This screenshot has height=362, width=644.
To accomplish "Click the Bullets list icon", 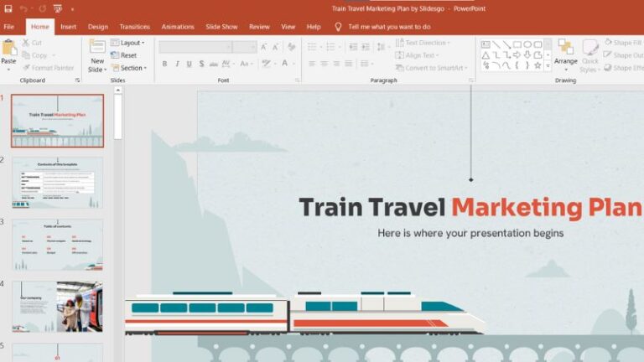I will click(x=312, y=47).
